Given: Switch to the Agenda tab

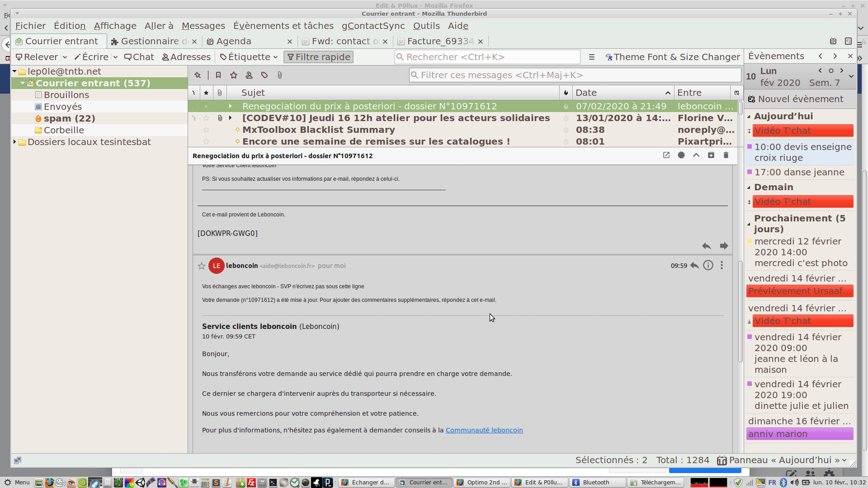Looking at the screenshot, I should click(233, 42).
